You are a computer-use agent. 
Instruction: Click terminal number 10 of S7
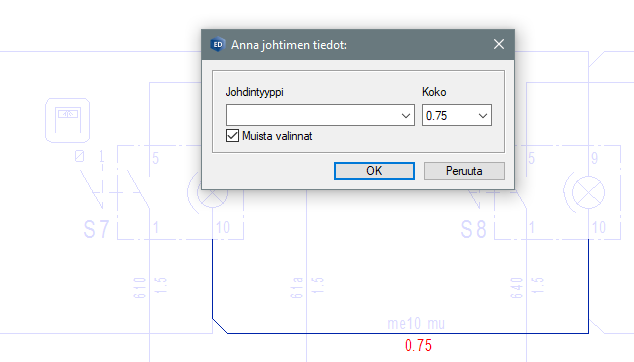coord(223,228)
